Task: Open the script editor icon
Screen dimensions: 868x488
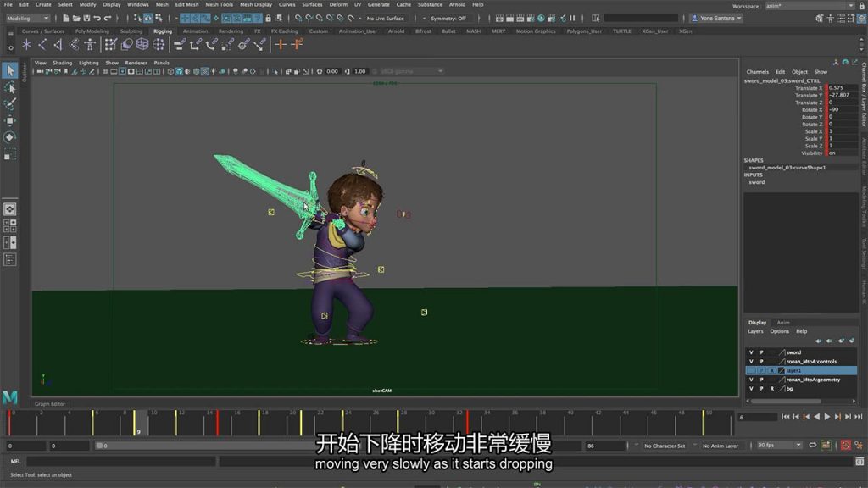Action: [x=860, y=461]
